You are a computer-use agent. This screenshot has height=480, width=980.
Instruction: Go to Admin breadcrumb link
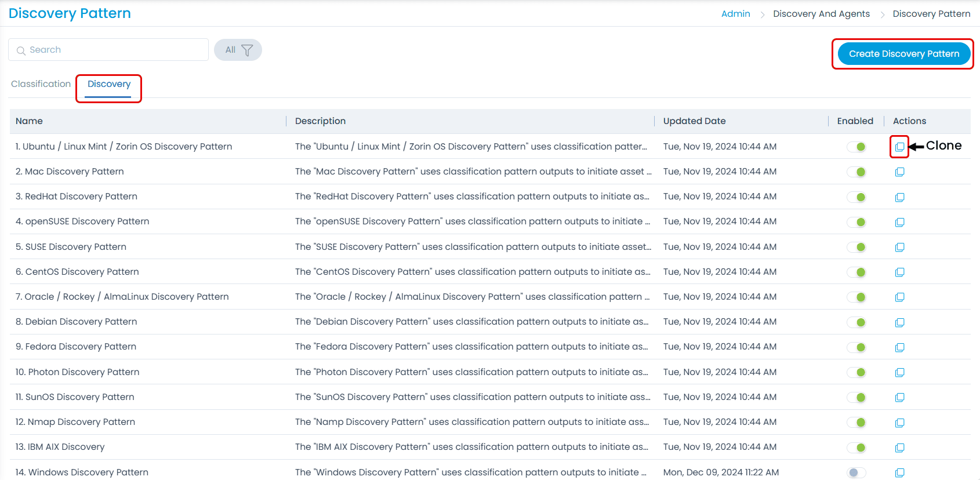click(x=735, y=14)
